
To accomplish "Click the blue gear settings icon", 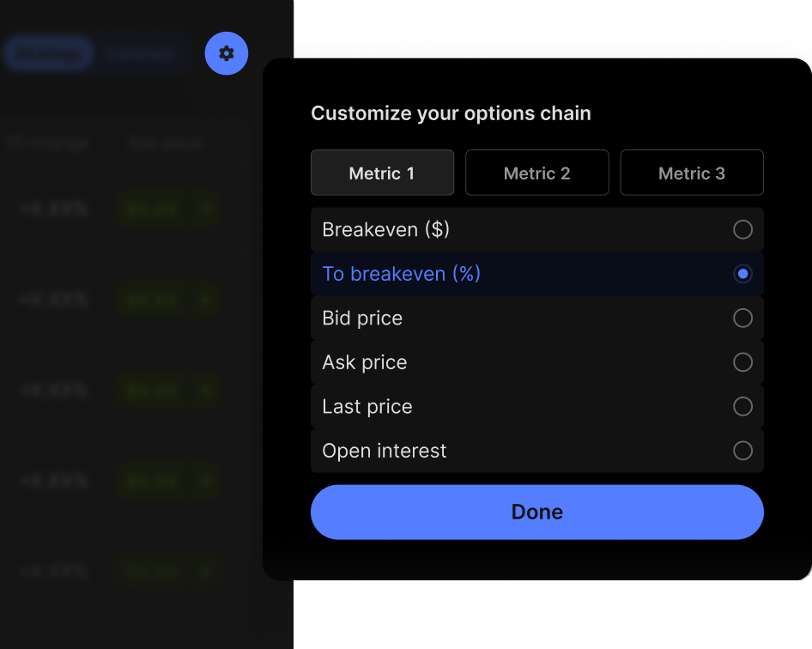I will (x=227, y=53).
